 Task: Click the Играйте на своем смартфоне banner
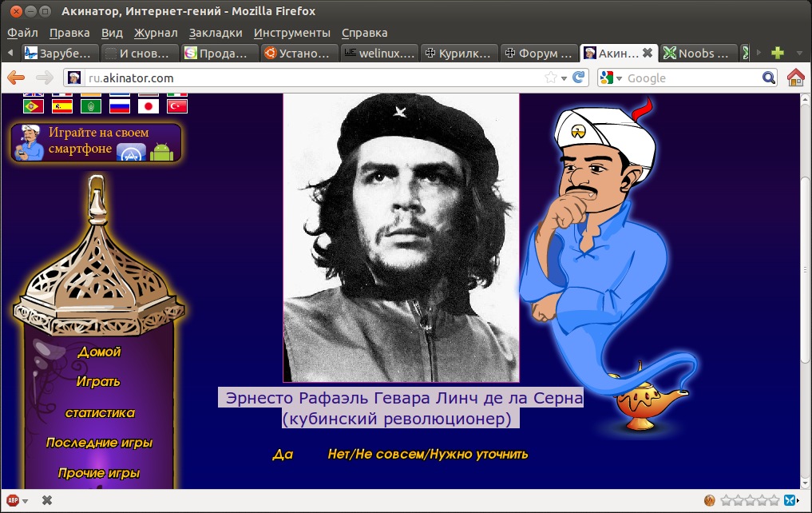click(97, 142)
